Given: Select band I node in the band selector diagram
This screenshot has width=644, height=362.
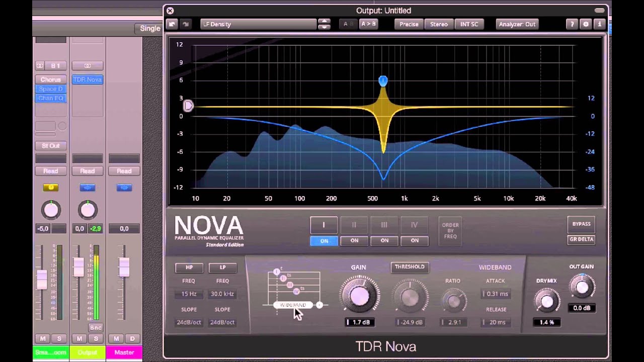Looking at the screenshot, I should 276,272.
